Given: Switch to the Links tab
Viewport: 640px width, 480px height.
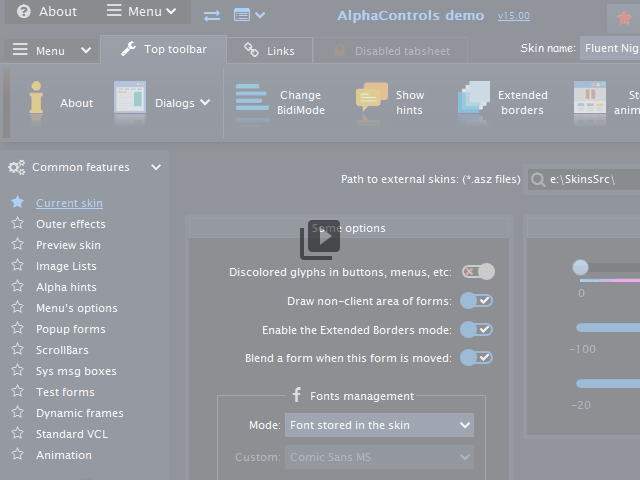Looking at the screenshot, I should click(269, 51).
